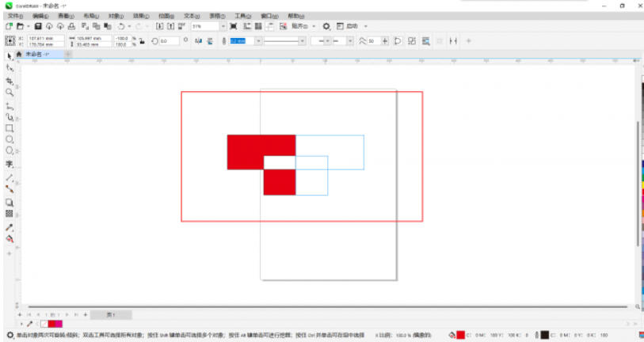The width and height of the screenshot is (644, 342).
Task: Select the page 1 tab at bottom
Action: pyautogui.click(x=111, y=315)
